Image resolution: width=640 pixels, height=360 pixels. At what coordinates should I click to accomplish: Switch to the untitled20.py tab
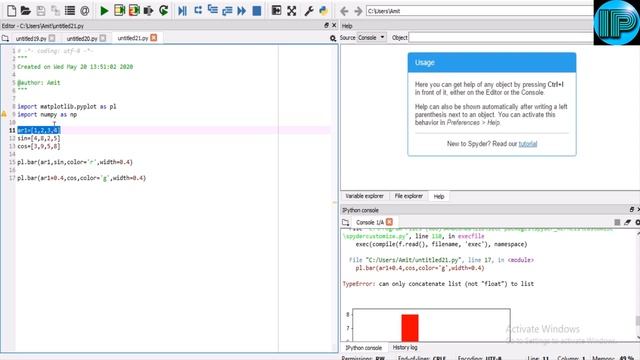pos(82,38)
